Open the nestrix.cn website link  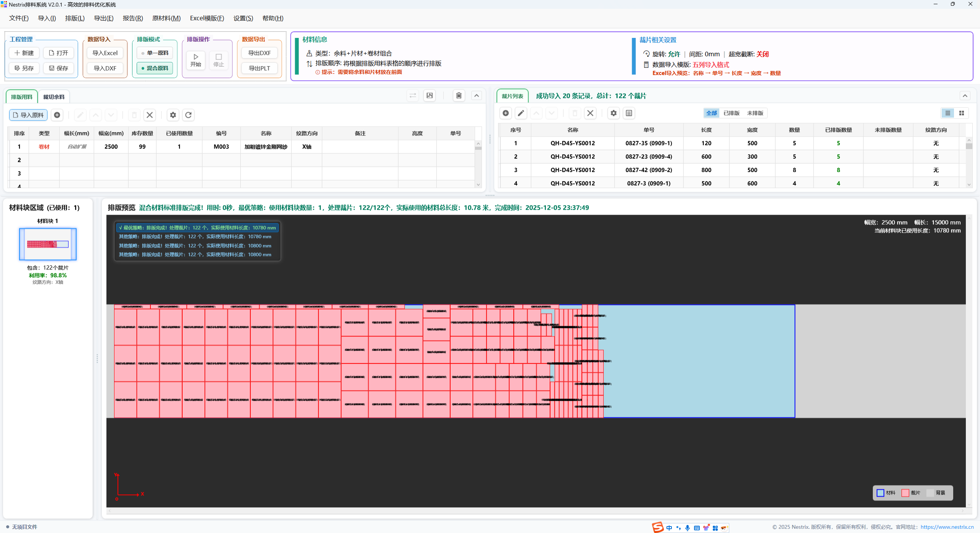click(x=947, y=527)
